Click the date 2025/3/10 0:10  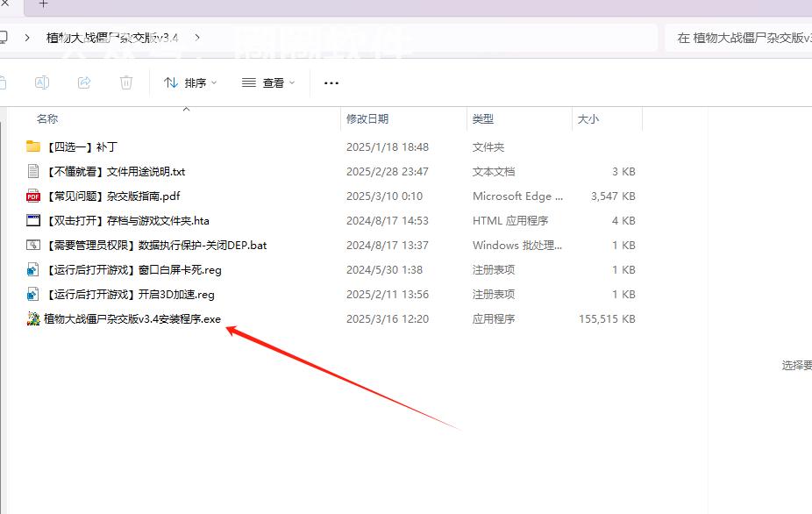(384, 196)
